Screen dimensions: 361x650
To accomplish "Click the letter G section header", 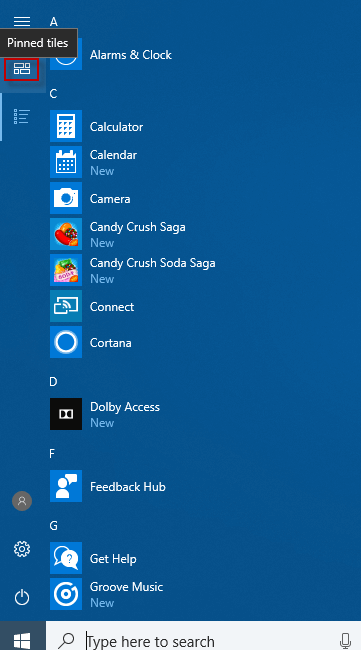I will (53, 526).
